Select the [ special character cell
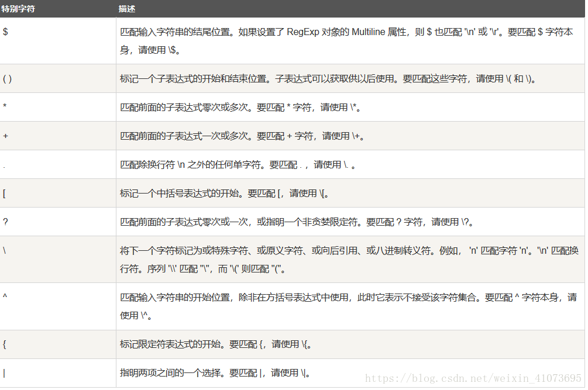588x390 pixels. click(58, 193)
